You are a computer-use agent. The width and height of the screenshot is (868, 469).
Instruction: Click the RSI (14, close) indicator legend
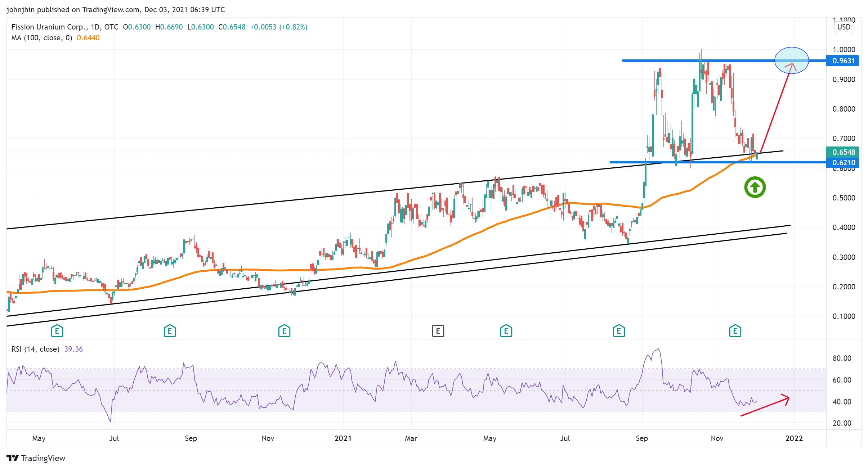[35, 349]
